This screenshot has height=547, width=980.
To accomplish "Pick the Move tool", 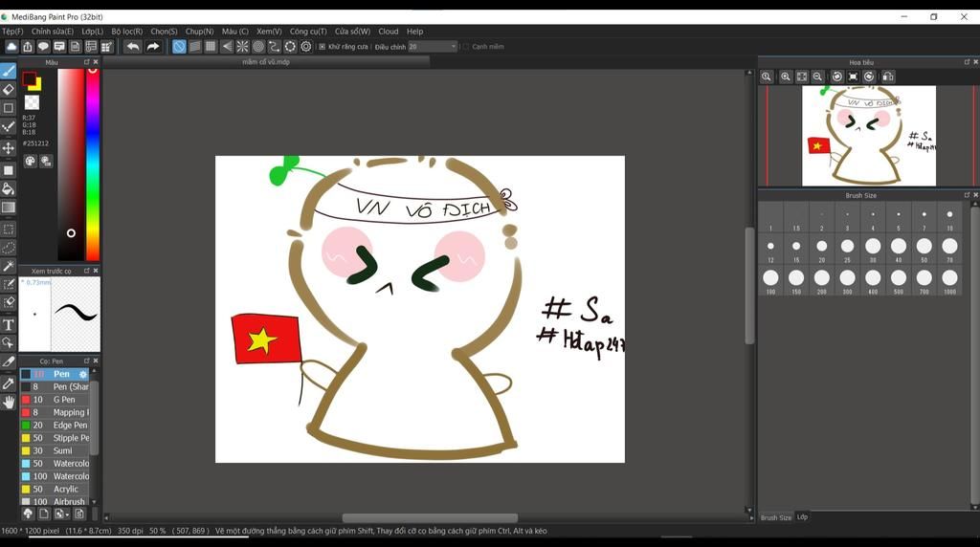I will (8, 148).
